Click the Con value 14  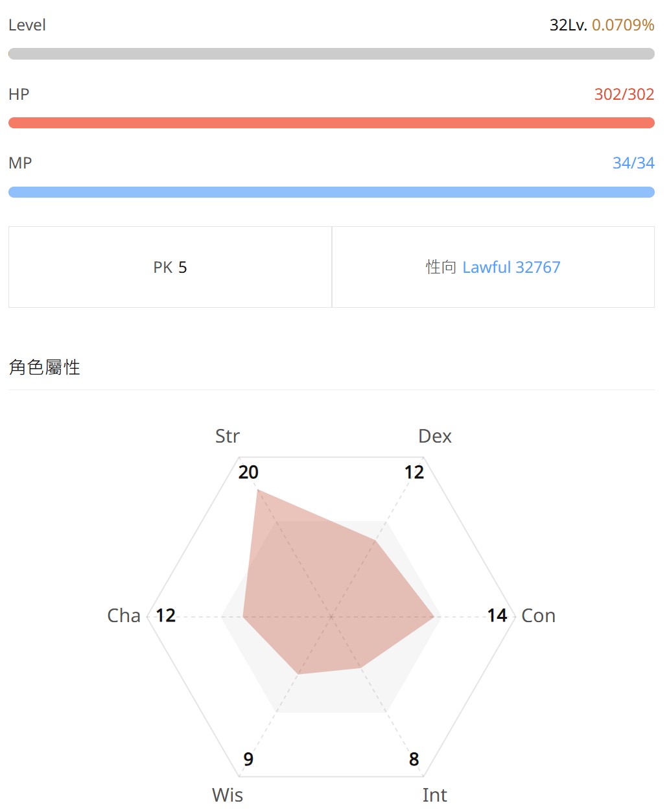(497, 616)
